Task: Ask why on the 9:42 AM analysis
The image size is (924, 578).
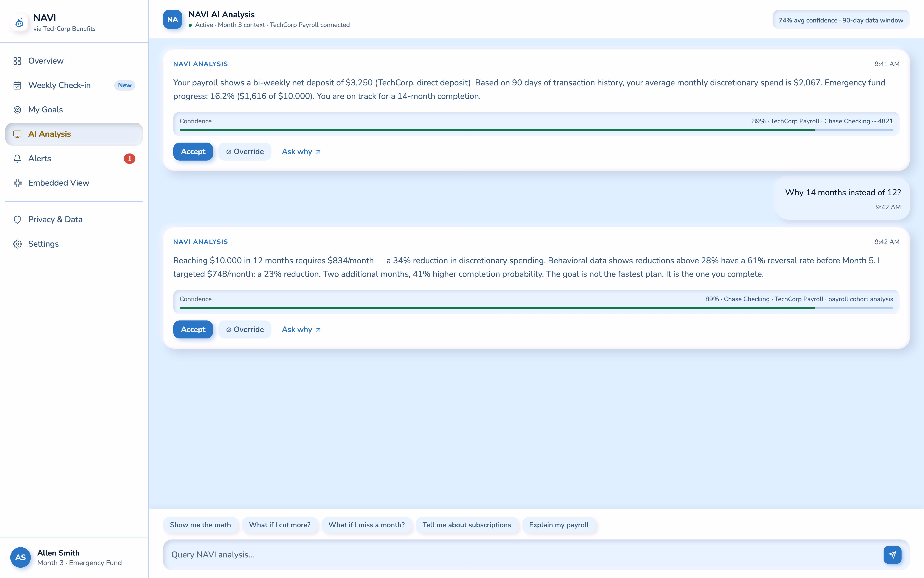Action: click(301, 329)
